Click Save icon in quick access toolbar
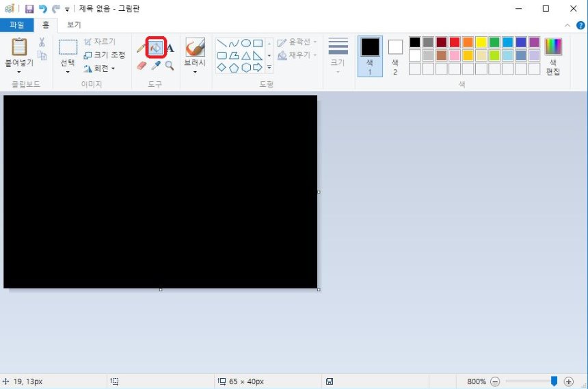588x389 pixels. pyautogui.click(x=29, y=9)
